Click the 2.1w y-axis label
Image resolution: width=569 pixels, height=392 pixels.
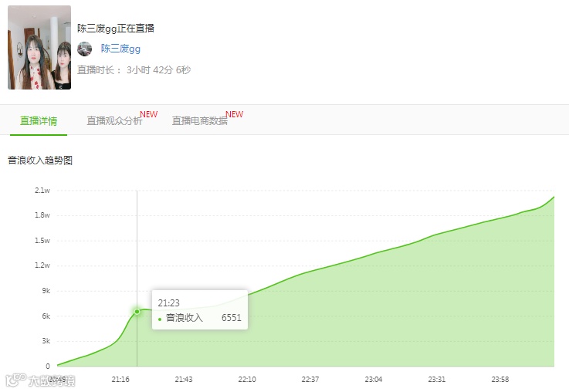click(x=42, y=191)
